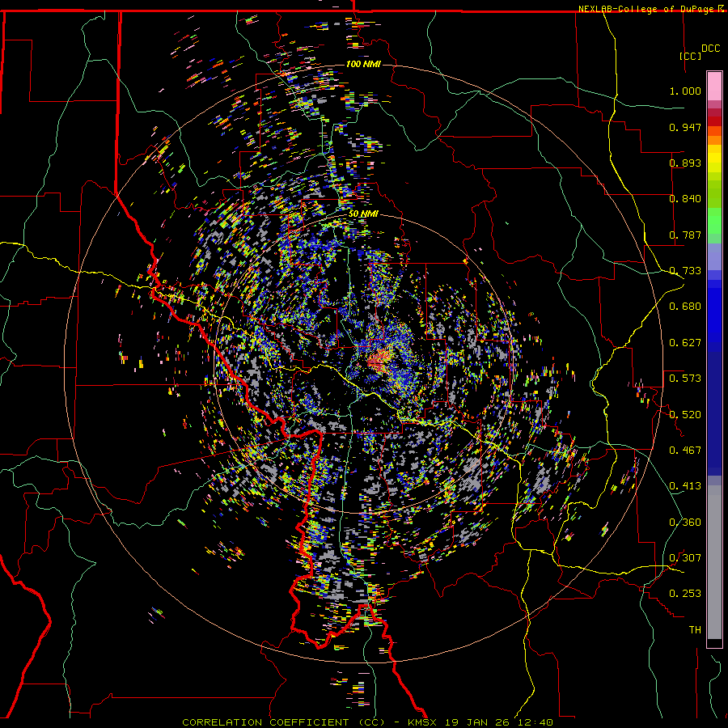Image resolution: width=728 pixels, height=728 pixels.
Task: Select the 0.520 scale value
Action: 685,414
